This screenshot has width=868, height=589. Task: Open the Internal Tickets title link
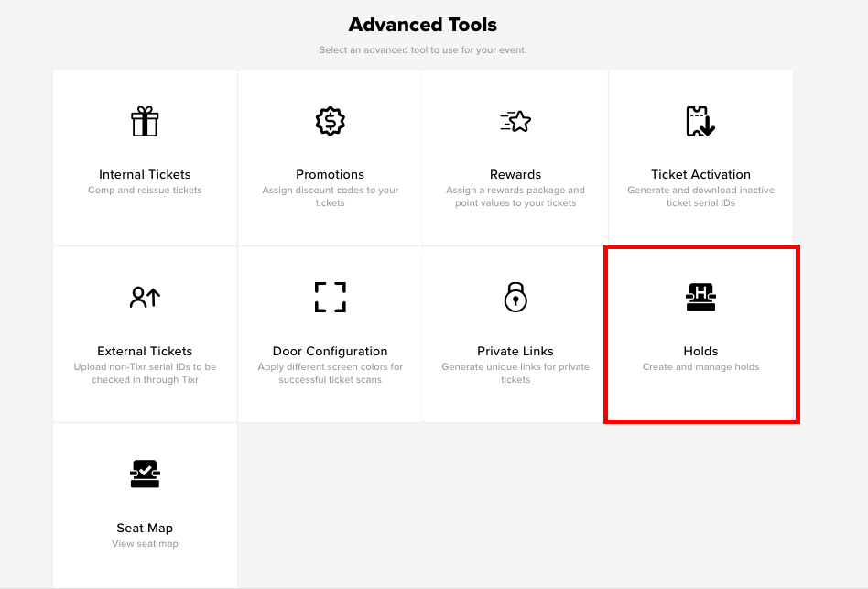(145, 174)
